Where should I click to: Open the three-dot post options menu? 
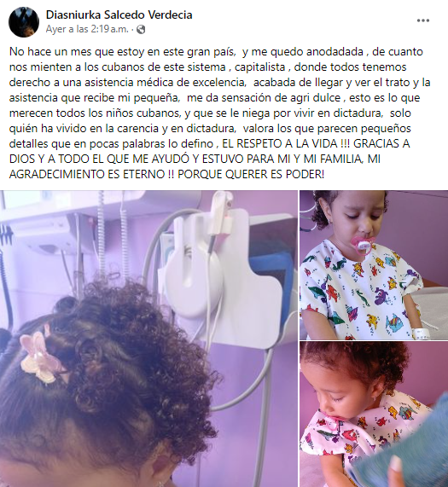click(423, 20)
